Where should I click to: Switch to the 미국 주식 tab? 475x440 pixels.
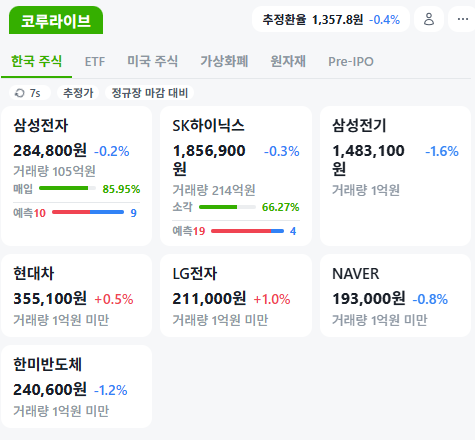152,62
